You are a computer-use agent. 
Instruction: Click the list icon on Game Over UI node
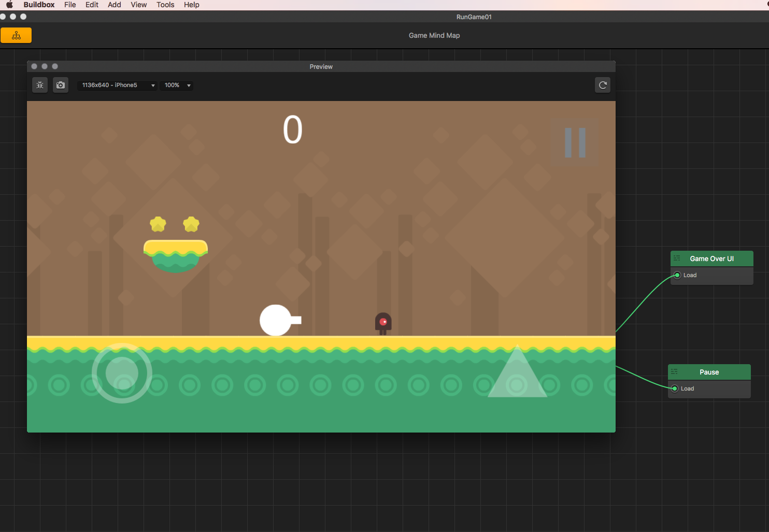click(677, 258)
